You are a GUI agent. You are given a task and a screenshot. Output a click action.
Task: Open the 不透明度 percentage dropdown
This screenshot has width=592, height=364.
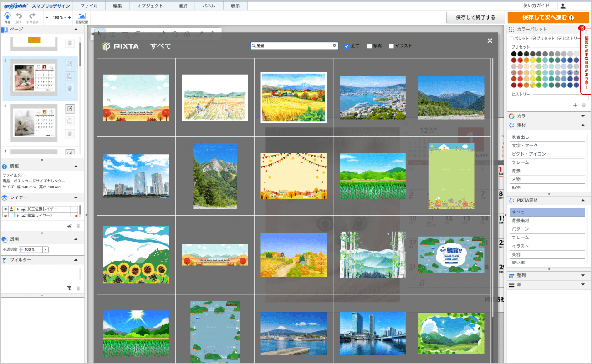click(x=46, y=249)
